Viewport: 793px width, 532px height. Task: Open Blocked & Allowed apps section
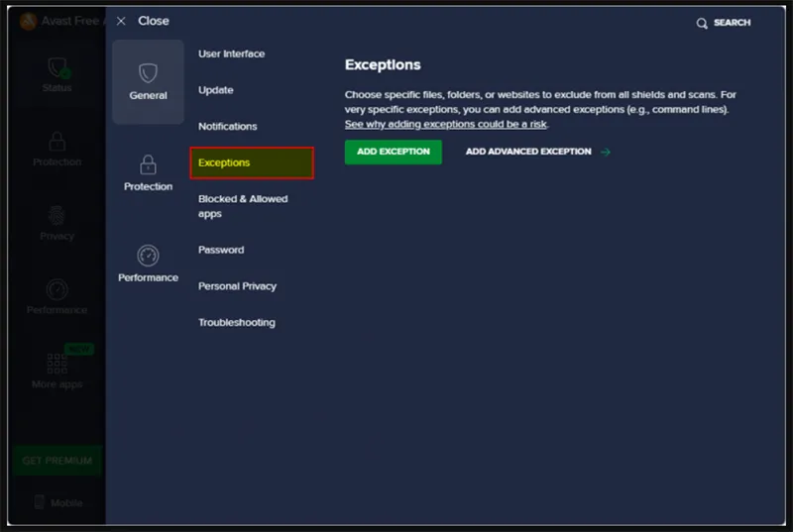[x=243, y=206]
